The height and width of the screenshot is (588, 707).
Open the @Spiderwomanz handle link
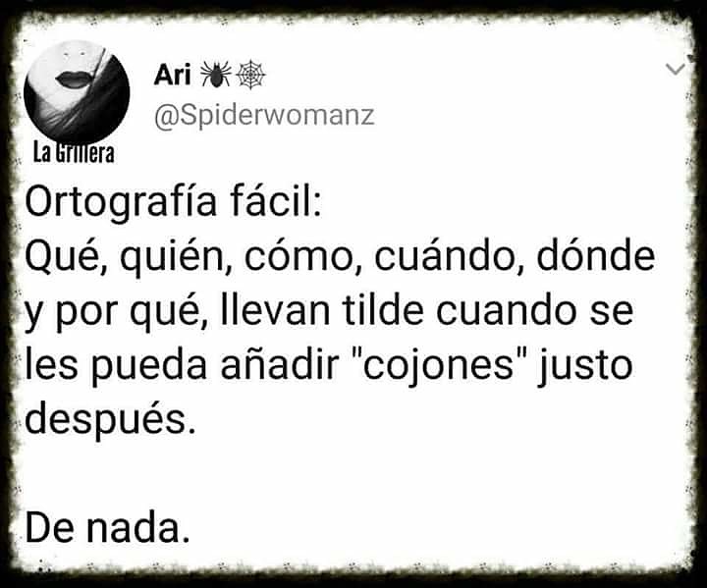point(264,116)
